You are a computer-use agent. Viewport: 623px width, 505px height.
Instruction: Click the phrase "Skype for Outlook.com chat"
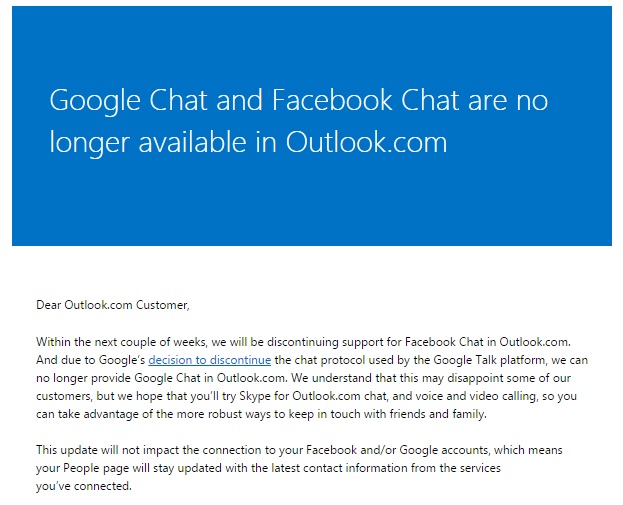pos(313,396)
